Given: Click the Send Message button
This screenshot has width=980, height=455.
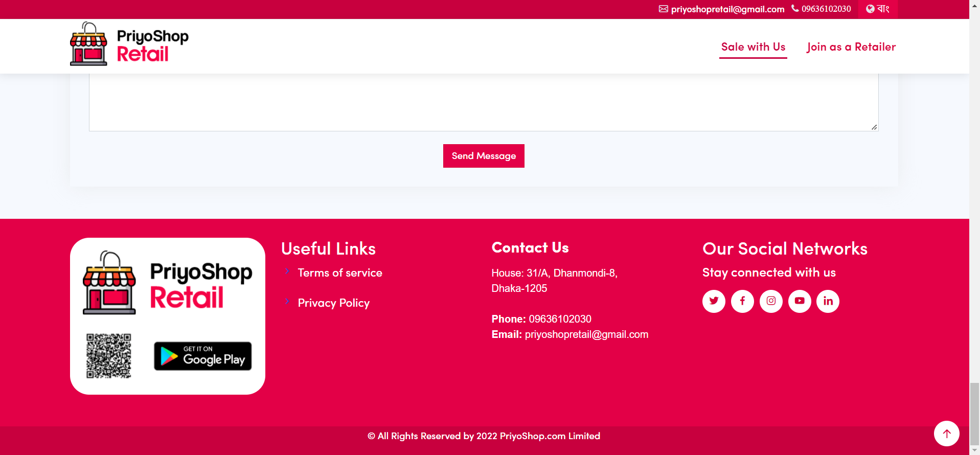Looking at the screenshot, I should [484, 156].
